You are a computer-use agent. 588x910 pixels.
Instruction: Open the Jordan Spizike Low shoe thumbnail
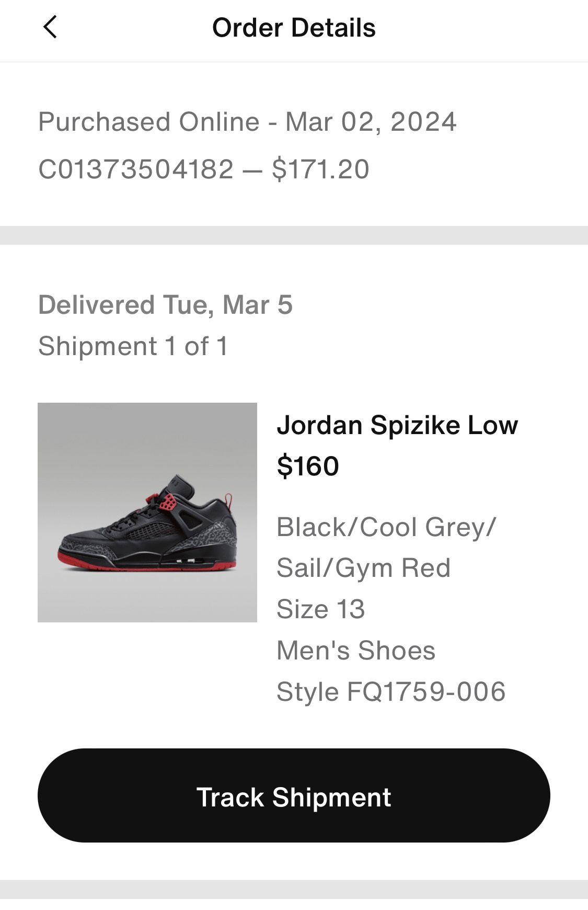[147, 513]
